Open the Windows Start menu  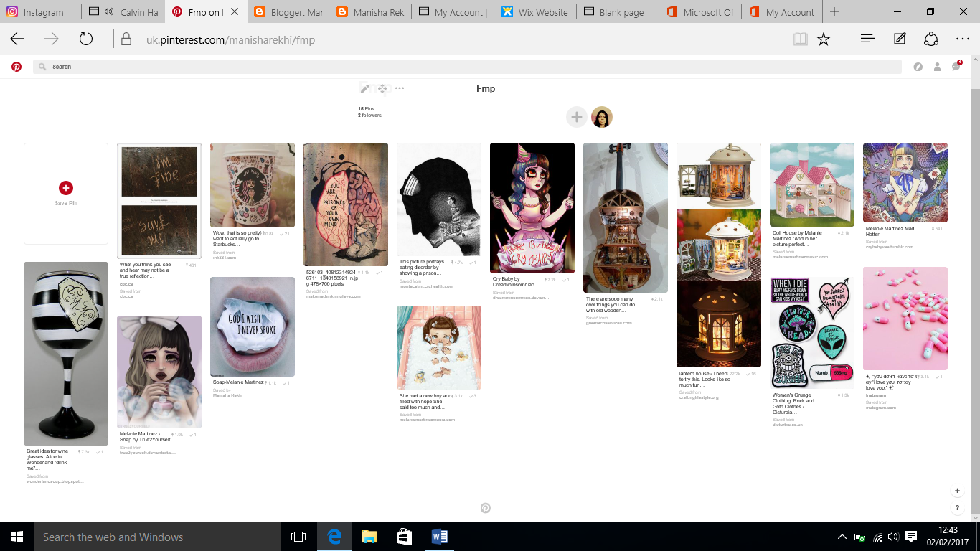click(x=17, y=537)
